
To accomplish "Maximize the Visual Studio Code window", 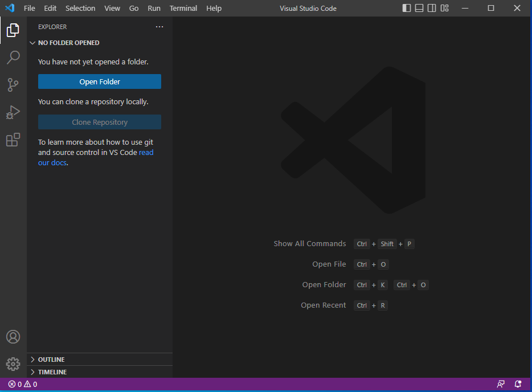I will [x=491, y=8].
